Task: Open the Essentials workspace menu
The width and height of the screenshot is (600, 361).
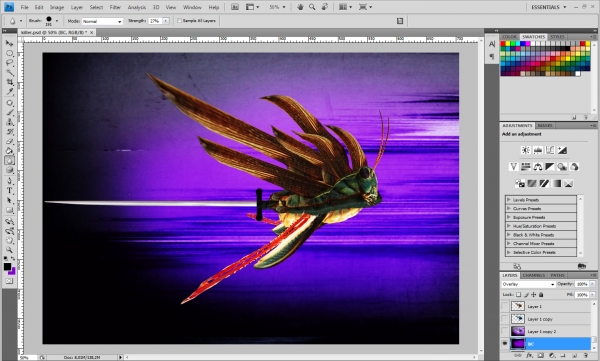Action: (549, 7)
